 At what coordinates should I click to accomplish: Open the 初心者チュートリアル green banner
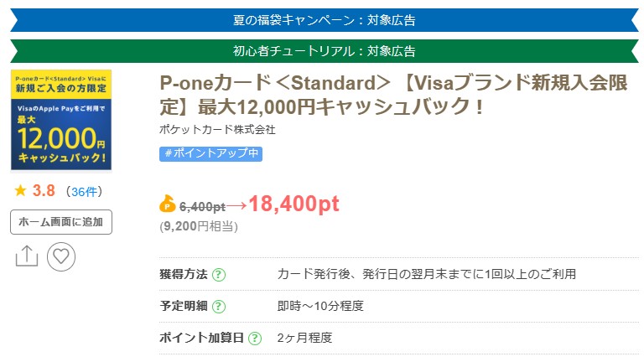coord(325,51)
